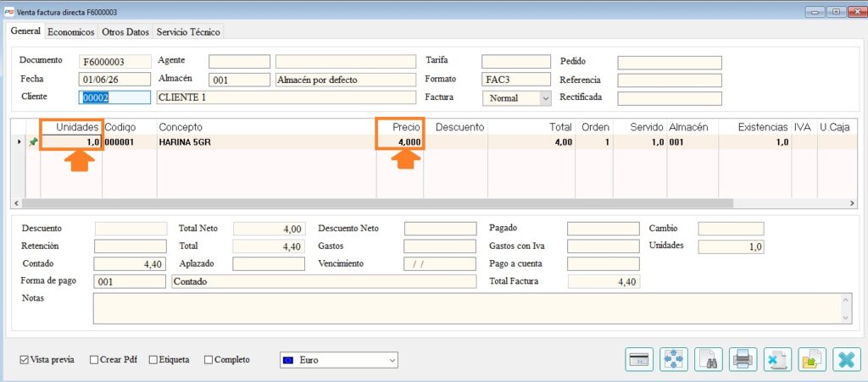Viewport: 868px width, 382px height.
Task: Click the Concepto column header
Action: pos(267,127)
